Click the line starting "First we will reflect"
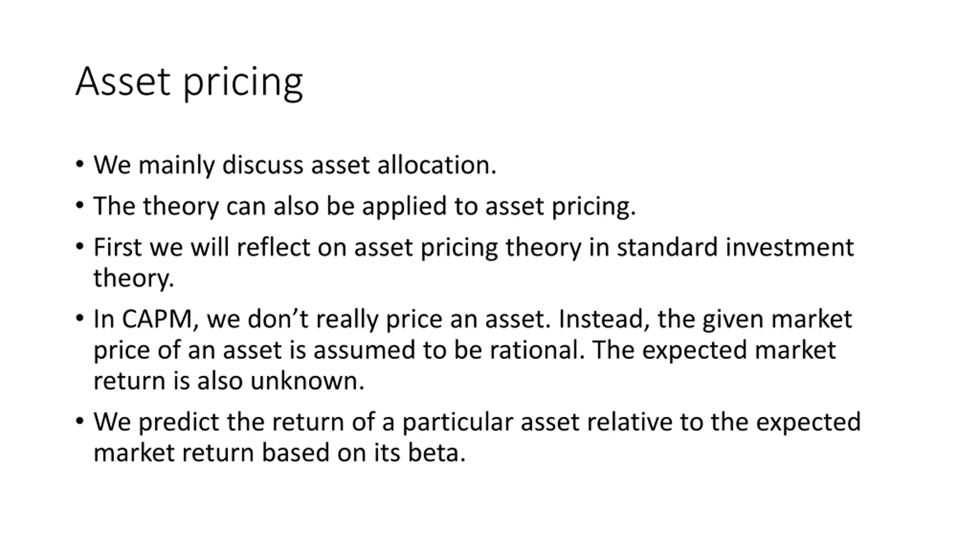 [473, 247]
